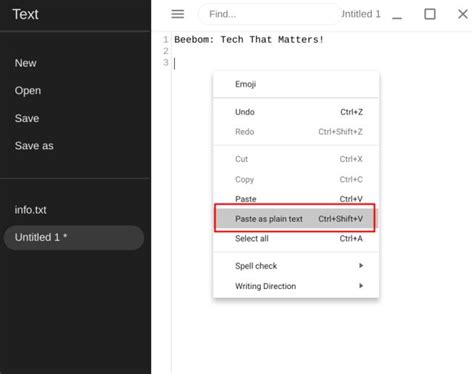Click Open in the sidebar
Screen dimensions: 474x374
[28, 91]
